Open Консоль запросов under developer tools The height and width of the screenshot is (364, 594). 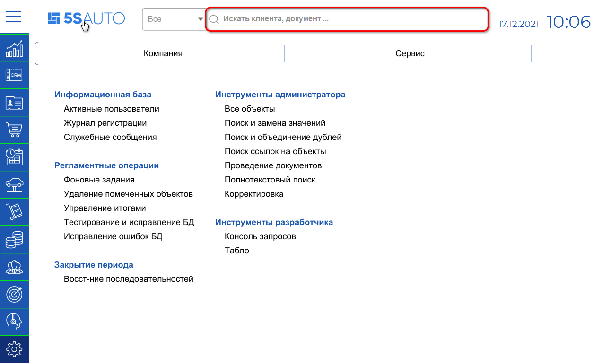pos(260,236)
